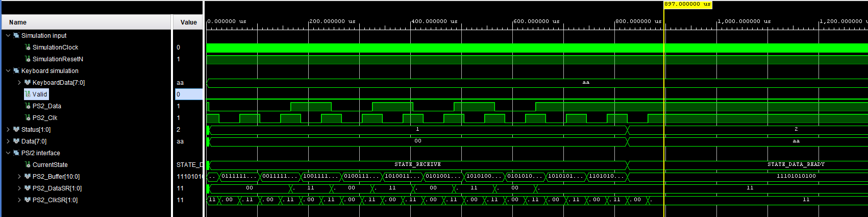The image size is (868, 217).
Task: Click the 1,000.000000 us ruler label
Action: click(x=744, y=21)
